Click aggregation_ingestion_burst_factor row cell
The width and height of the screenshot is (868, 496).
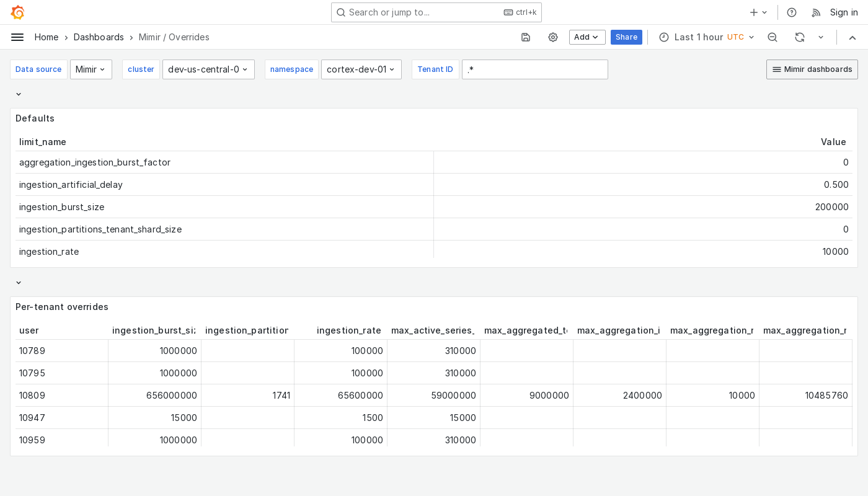pos(224,162)
